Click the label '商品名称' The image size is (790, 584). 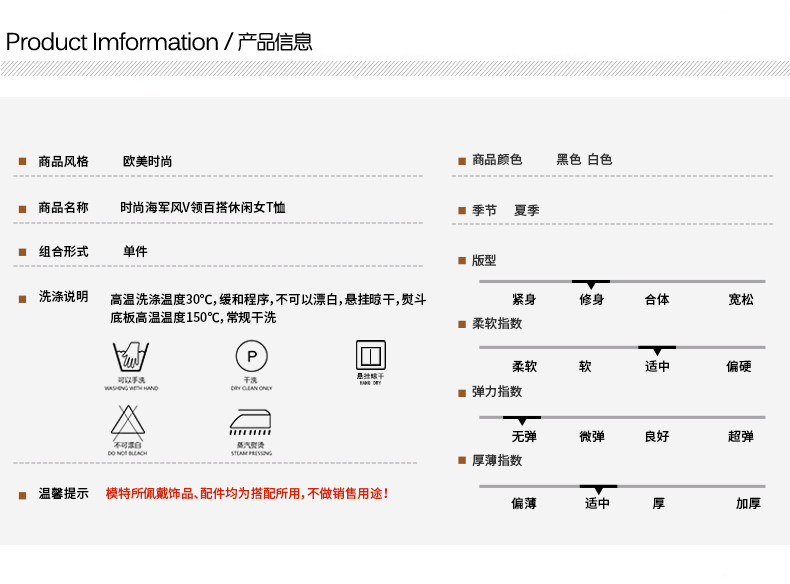click(63, 208)
